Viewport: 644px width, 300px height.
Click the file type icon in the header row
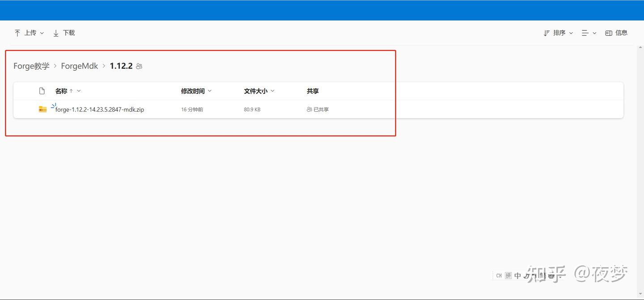click(42, 90)
